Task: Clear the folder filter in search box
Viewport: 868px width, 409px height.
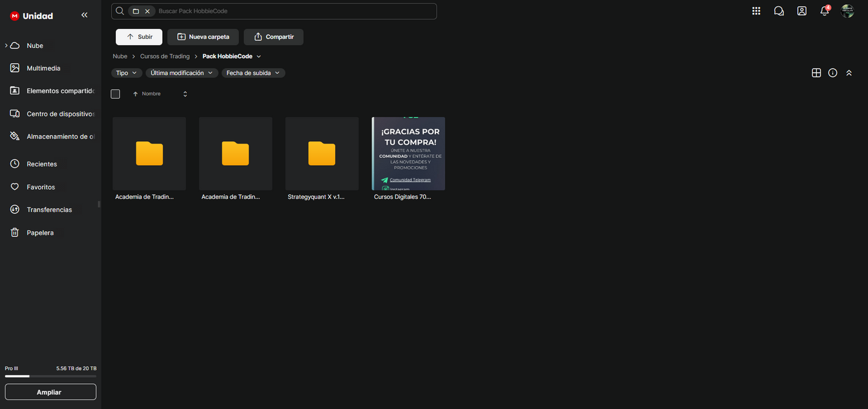Action: (147, 11)
